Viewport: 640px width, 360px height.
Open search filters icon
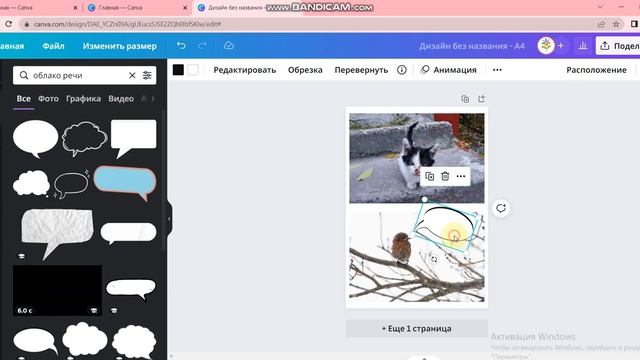pos(147,76)
